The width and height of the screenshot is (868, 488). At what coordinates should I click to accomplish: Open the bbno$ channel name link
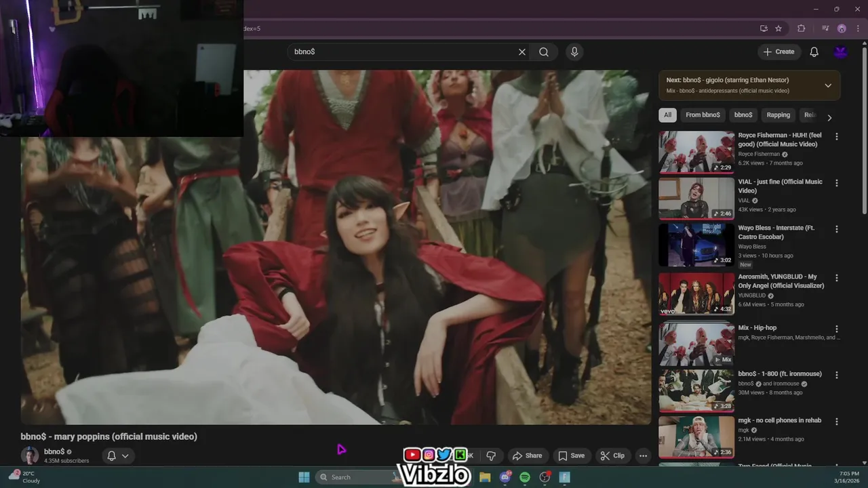tap(54, 451)
